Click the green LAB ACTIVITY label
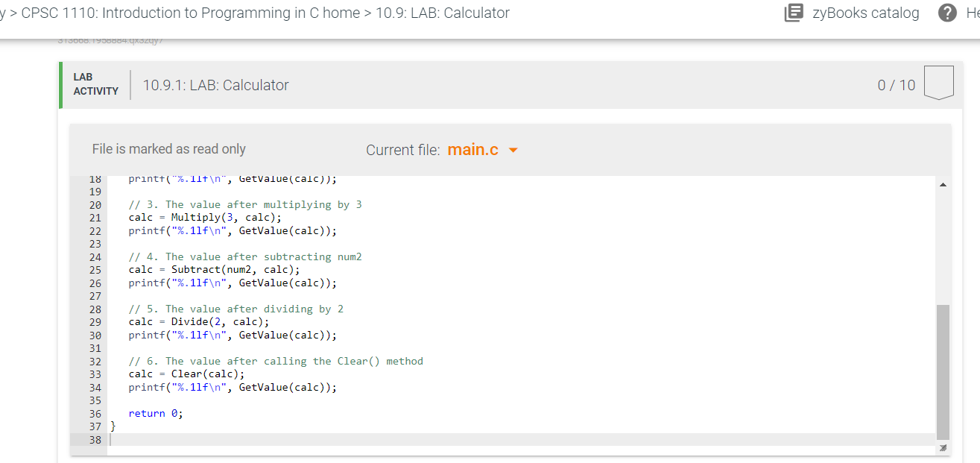 [95, 83]
